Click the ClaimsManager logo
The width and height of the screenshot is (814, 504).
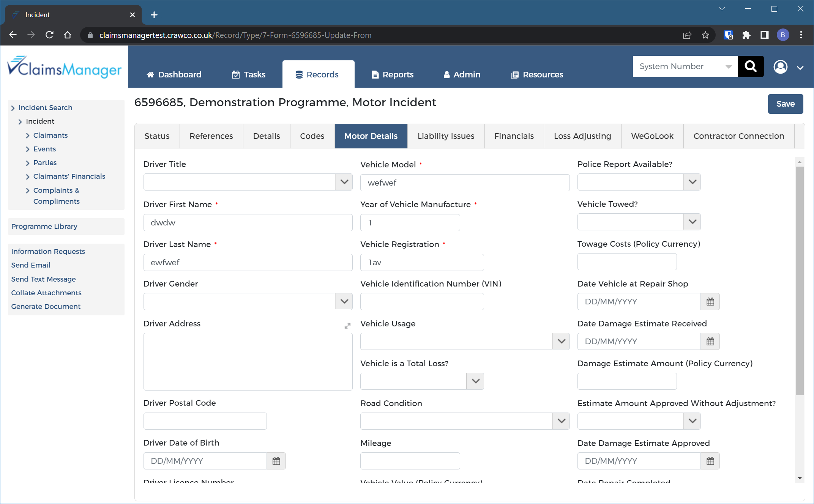coord(65,67)
